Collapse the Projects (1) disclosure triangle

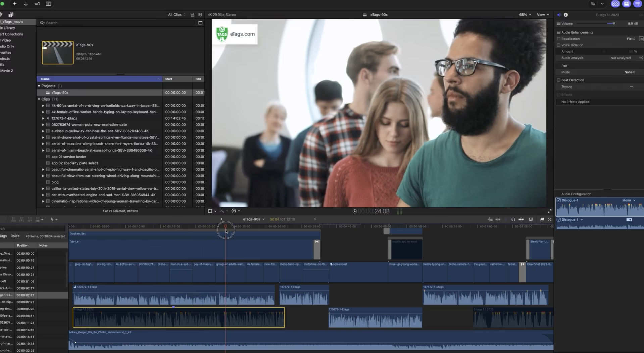tap(39, 86)
